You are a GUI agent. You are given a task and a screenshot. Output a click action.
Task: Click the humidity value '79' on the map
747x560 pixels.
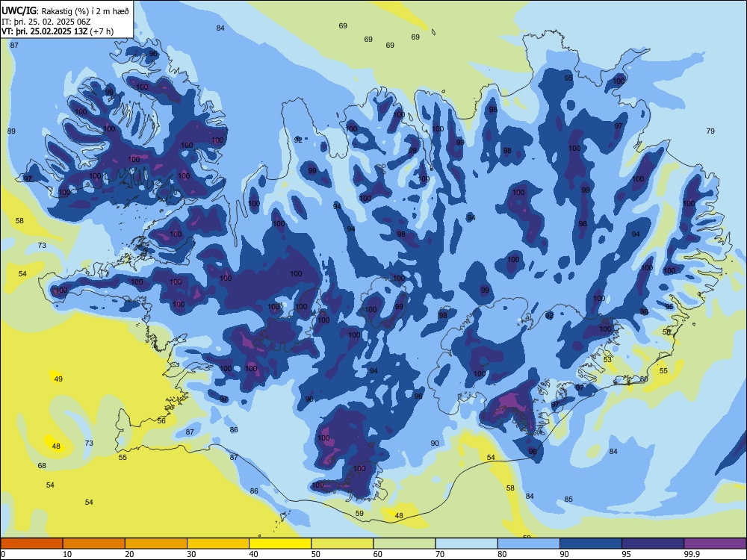pos(710,131)
